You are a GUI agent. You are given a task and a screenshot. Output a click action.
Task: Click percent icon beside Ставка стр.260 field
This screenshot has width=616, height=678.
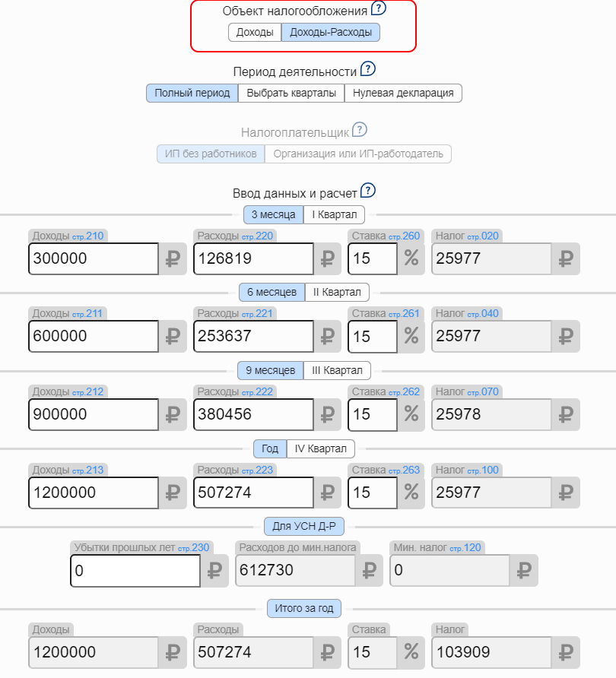coord(411,259)
